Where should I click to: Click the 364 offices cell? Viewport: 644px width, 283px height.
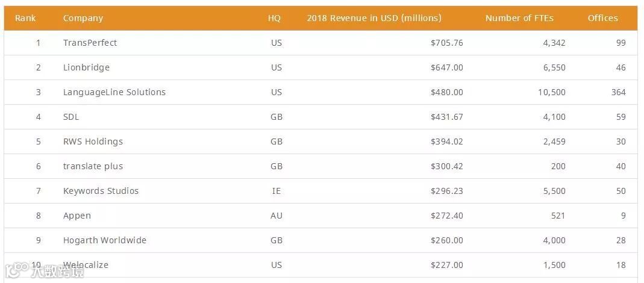(617, 92)
